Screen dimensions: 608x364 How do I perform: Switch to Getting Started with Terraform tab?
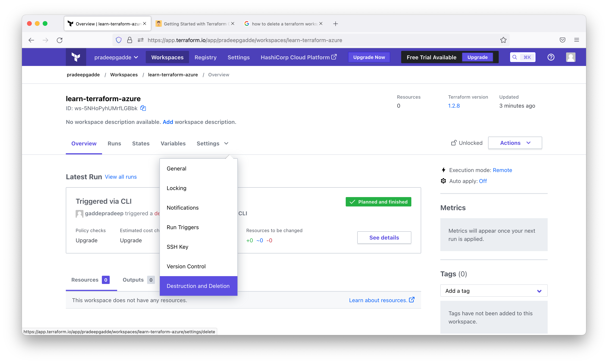pyautogui.click(x=195, y=24)
